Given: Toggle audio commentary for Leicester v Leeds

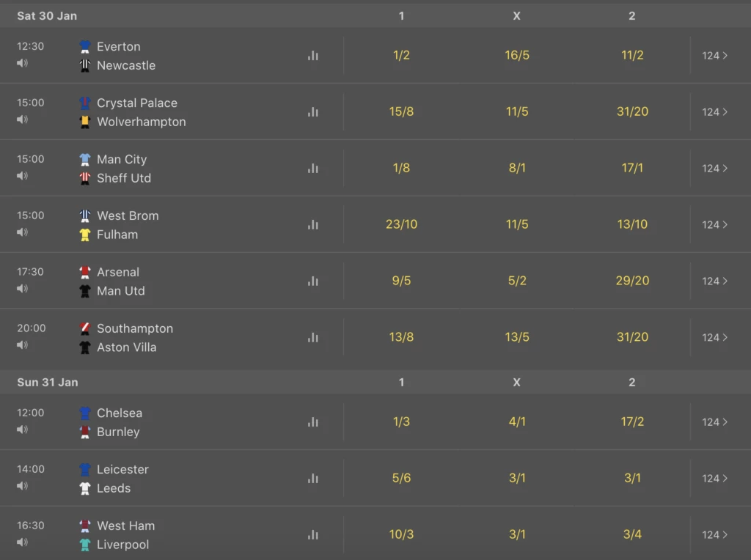Looking at the screenshot, I should 22,486.
